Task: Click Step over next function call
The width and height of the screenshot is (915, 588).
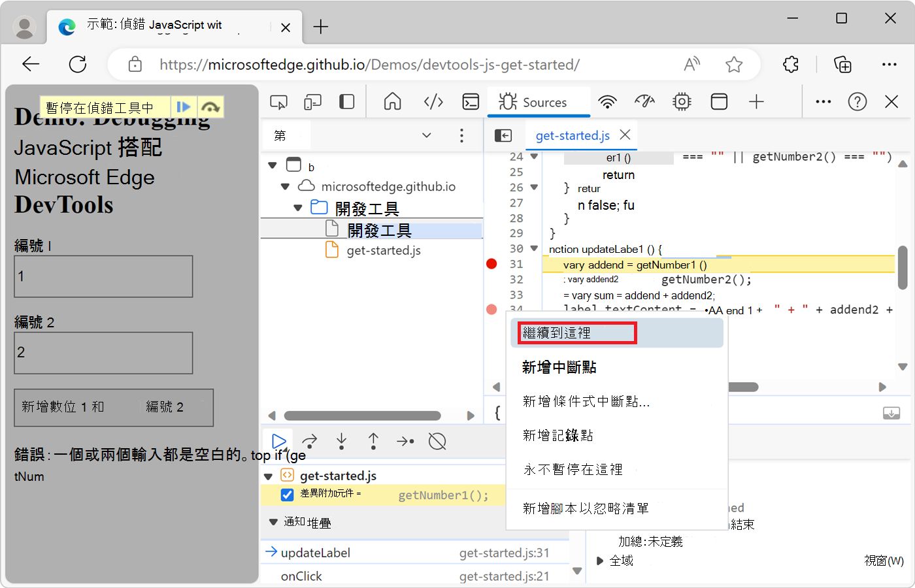Action: tap(310, 442)
